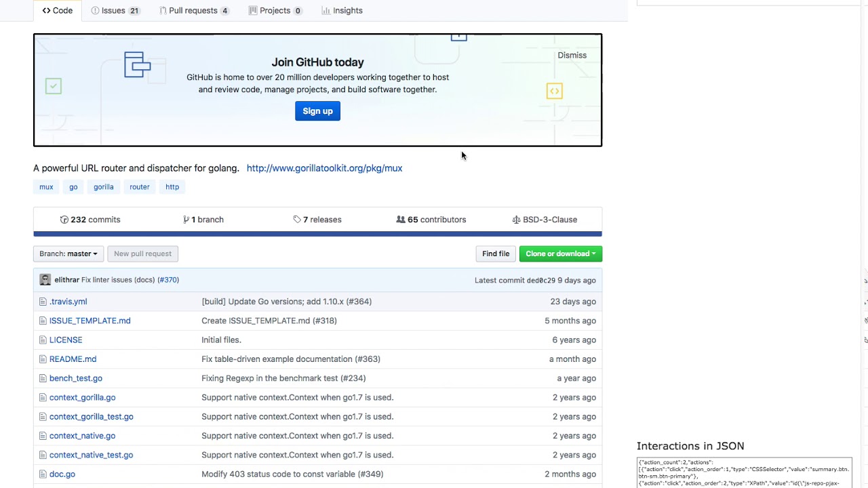Screen dimensions: 868x488
Task: Click the license scale icon
Action: point(516,220)
